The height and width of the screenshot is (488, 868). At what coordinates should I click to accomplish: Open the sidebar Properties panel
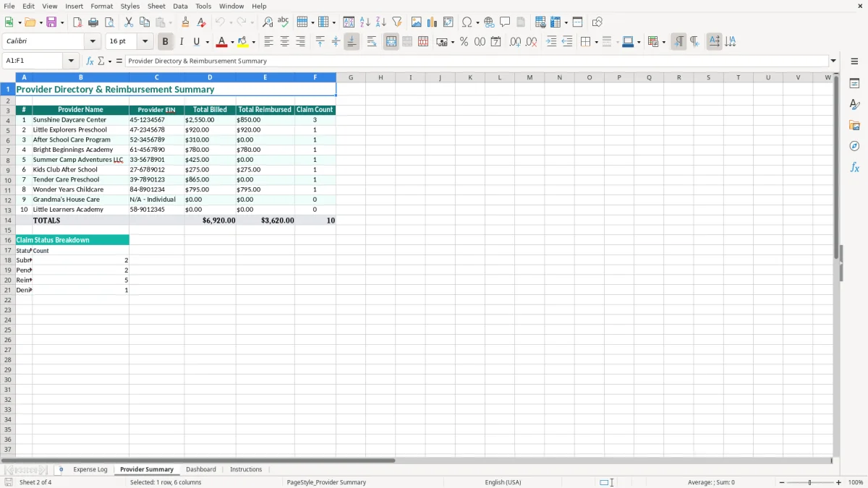click(x=854, y=84)
